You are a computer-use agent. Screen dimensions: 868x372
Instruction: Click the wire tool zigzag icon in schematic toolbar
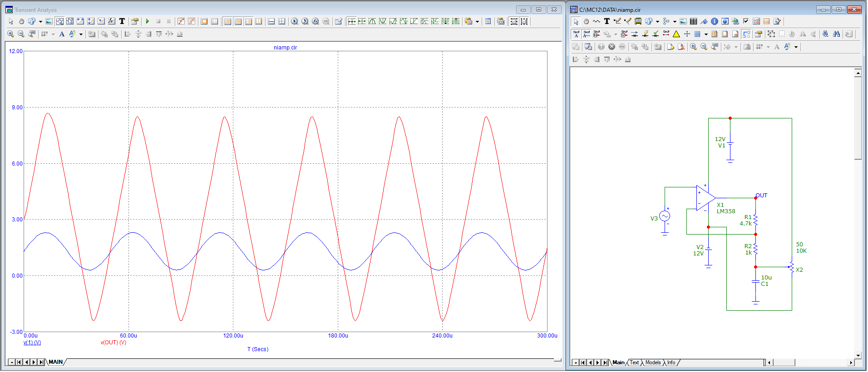597,21
